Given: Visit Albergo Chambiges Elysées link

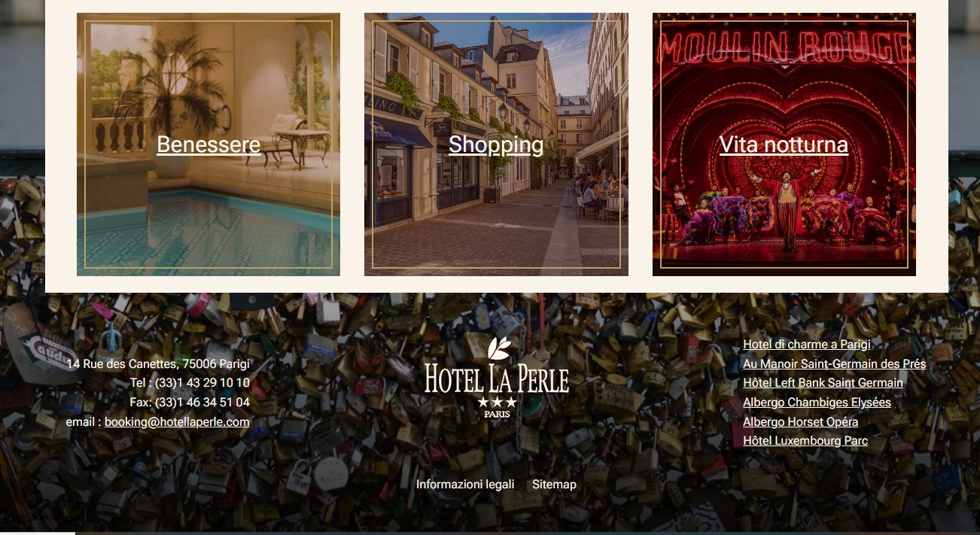Looking at the screenshot, I should tap(817, 403).
